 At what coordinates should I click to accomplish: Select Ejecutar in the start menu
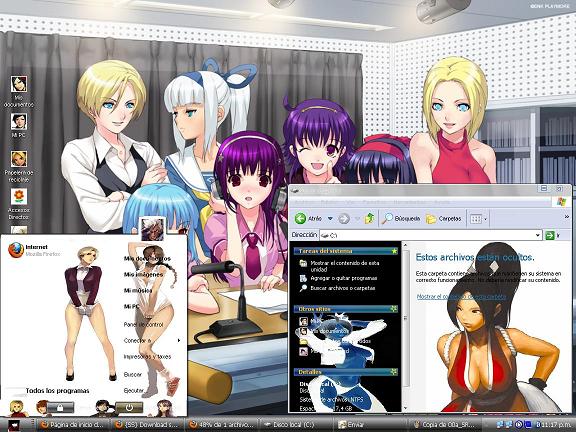pos(134,390)
